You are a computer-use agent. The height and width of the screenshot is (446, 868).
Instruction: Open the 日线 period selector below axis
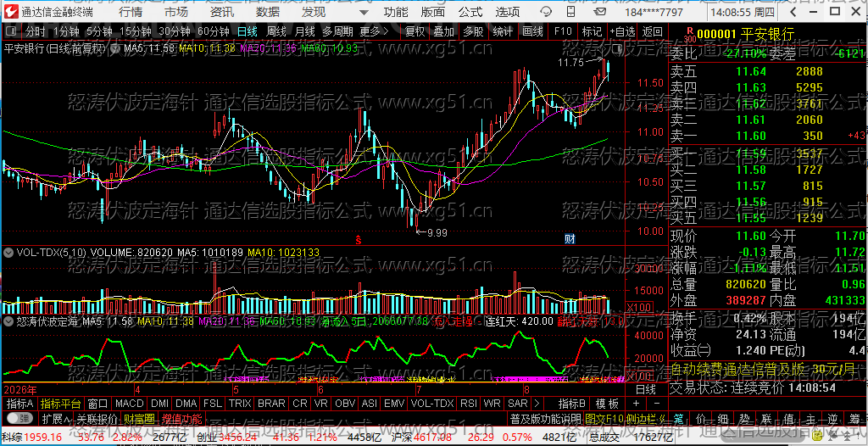[x=645, y=389]
